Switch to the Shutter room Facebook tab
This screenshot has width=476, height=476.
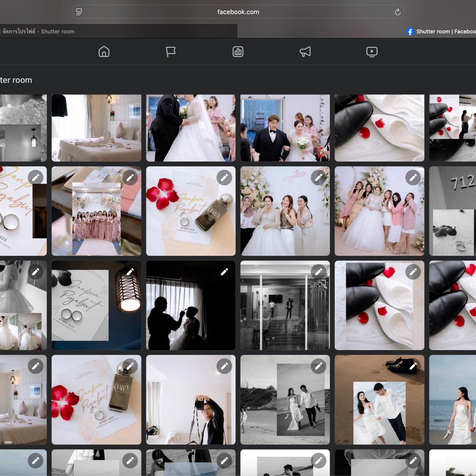[x=440, y=32]
